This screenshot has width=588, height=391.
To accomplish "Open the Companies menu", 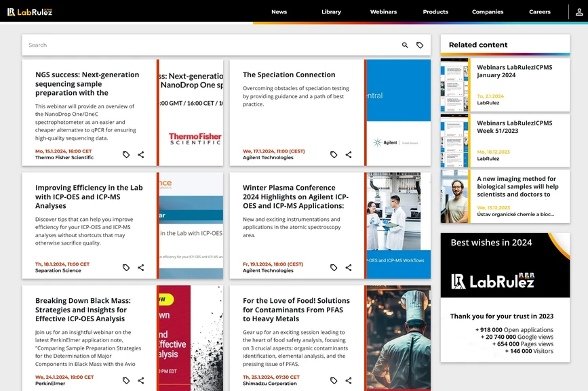I will click(488, 12).
